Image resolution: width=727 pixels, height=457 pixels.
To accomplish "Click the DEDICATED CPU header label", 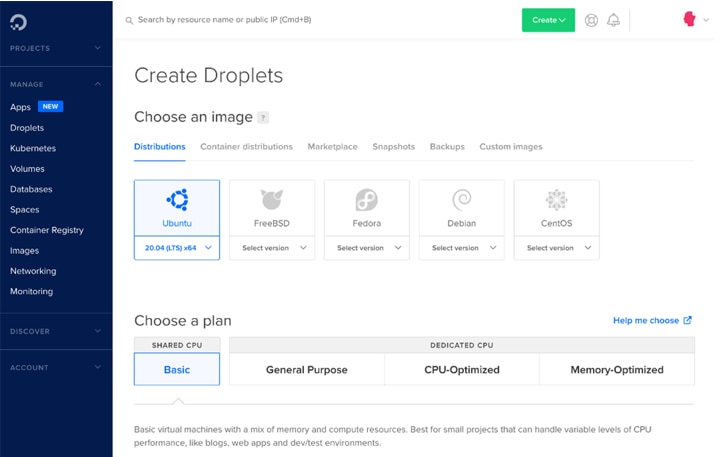I will point(462,345).
